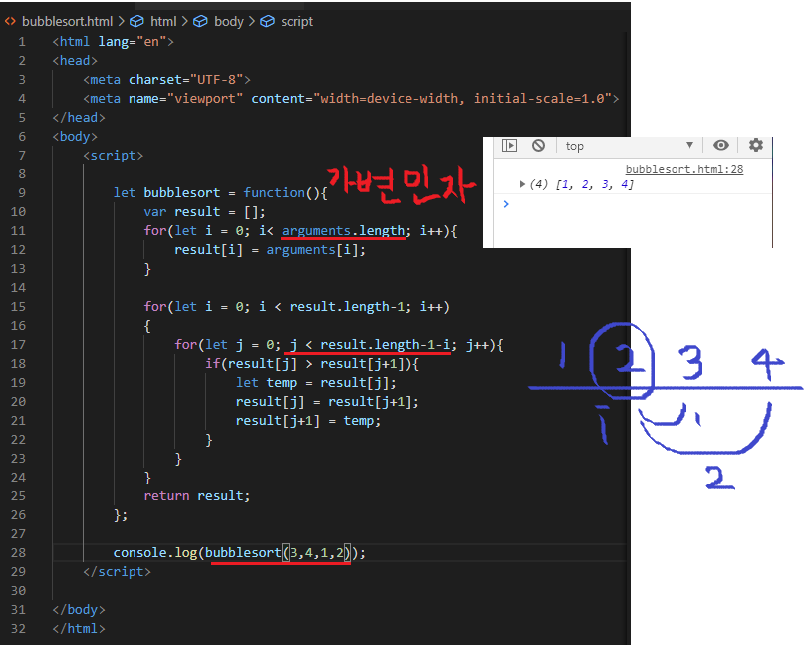812x645 pixels.
Task: Click line number 9 in the gutter
Action: click(22, 192)
